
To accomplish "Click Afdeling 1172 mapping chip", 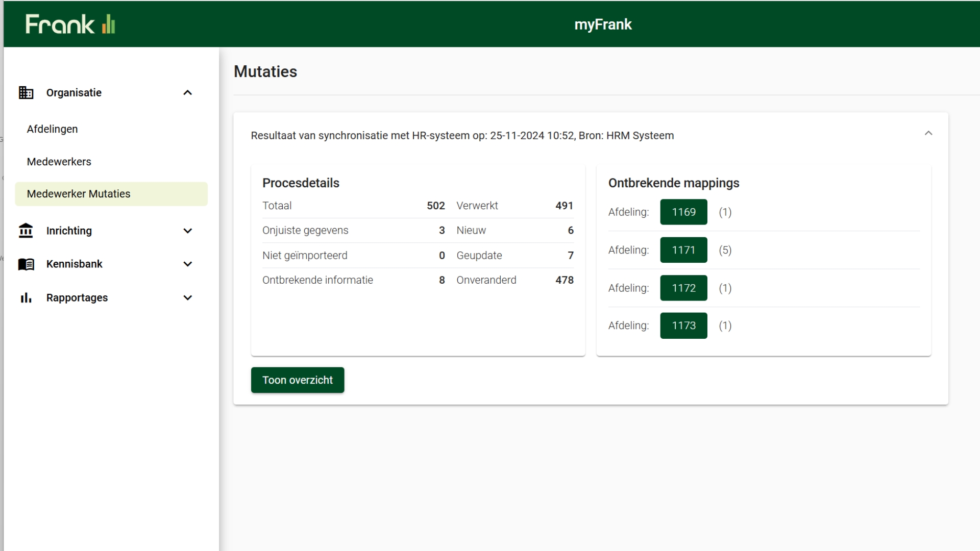I will tap(683, 288).
